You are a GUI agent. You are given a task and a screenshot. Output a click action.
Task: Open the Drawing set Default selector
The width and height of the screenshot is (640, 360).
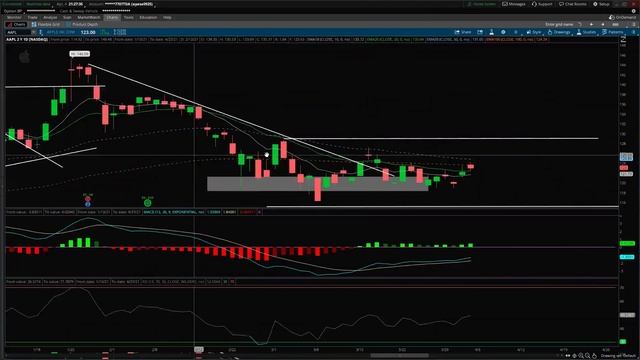pos(618,356)
